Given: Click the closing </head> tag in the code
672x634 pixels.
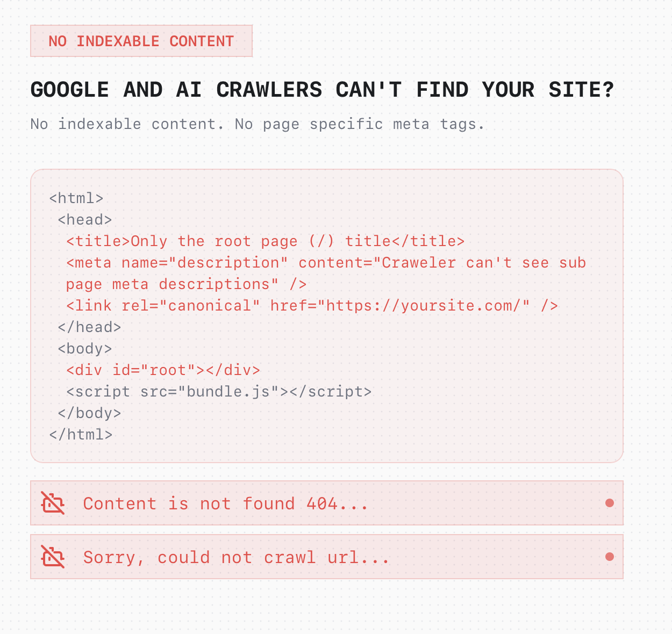Looking at the screenshot, I should 89,327.
